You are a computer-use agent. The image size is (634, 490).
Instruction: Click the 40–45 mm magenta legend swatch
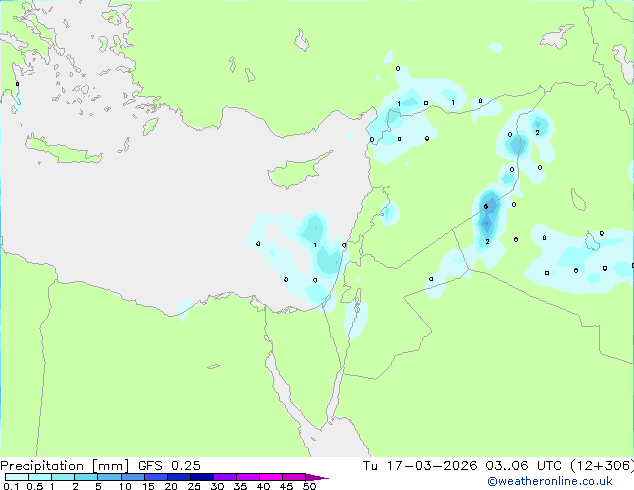(271, 477)
